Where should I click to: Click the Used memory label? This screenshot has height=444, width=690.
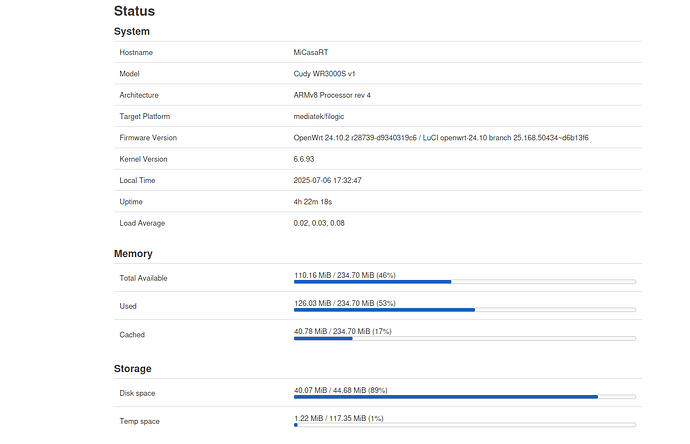coord(128,306)
